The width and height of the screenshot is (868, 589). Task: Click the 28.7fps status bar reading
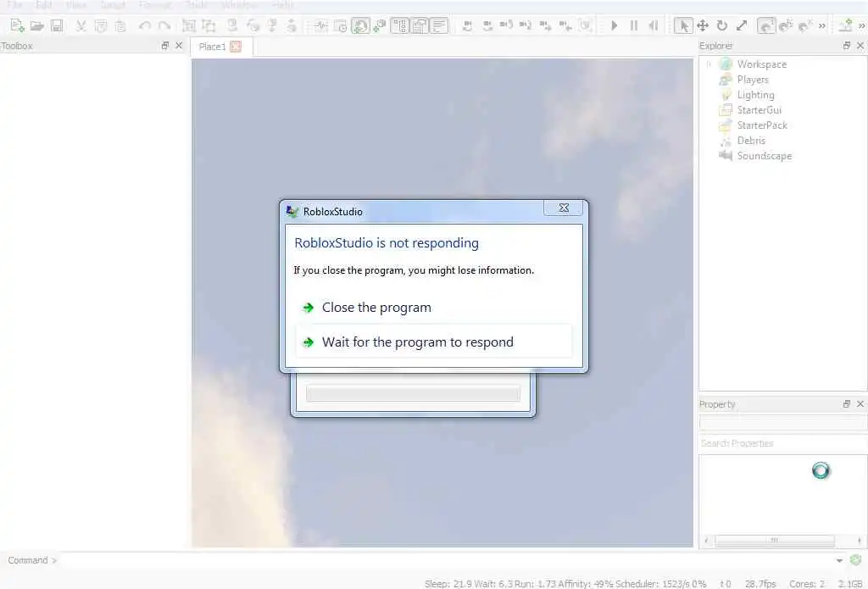click(x=760, y=583)
